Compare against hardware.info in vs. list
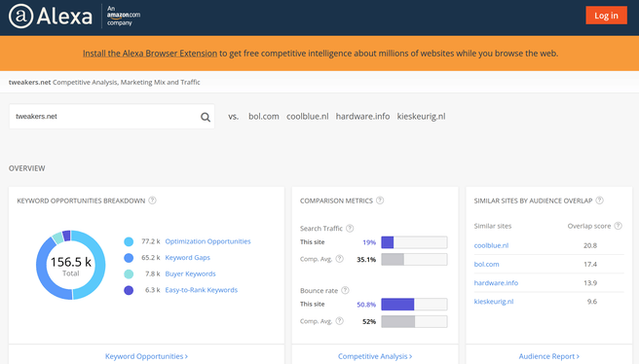This screenshot has width=639, height=364. [x=362, y=117]
